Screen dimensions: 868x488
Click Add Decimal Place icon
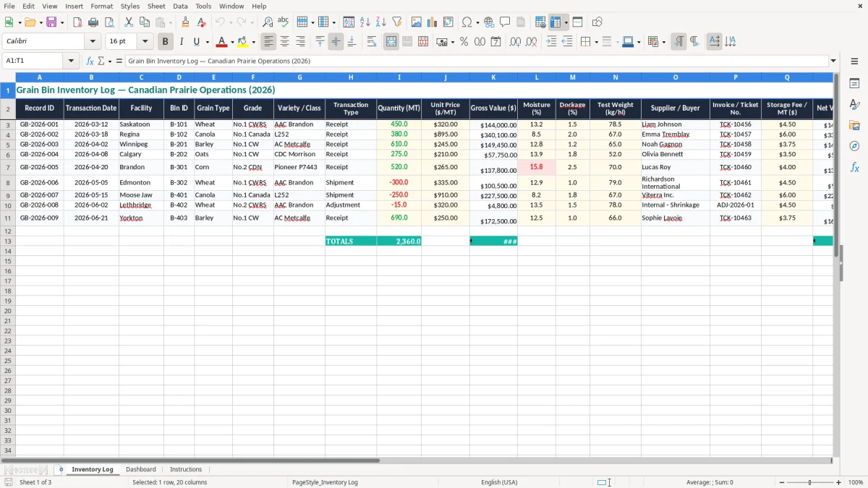[x=515, y=42]
